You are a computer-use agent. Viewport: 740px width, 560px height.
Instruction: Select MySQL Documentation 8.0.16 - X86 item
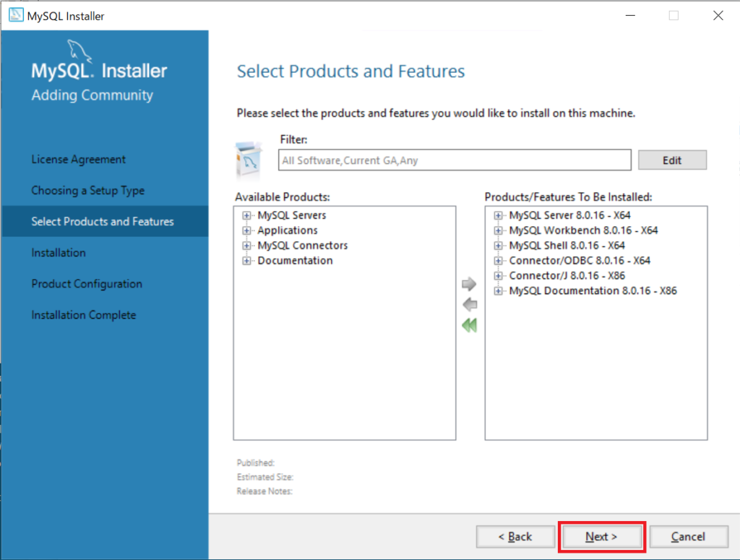593,291
